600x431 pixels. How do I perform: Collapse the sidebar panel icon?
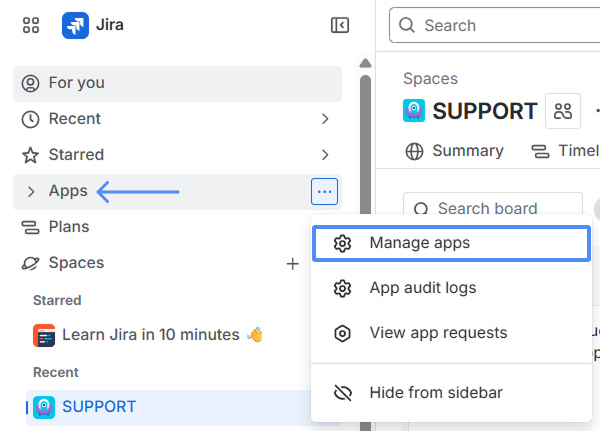tap(340, 25)
